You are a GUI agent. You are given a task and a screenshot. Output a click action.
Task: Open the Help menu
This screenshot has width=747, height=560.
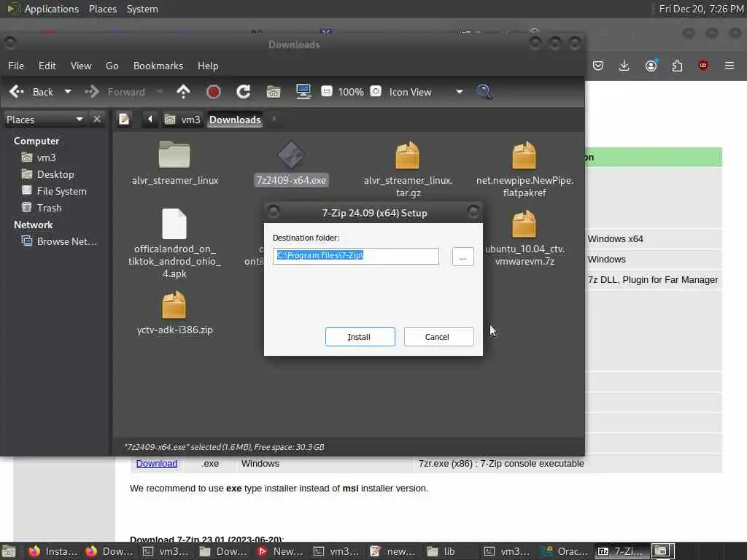pos(208,66)
